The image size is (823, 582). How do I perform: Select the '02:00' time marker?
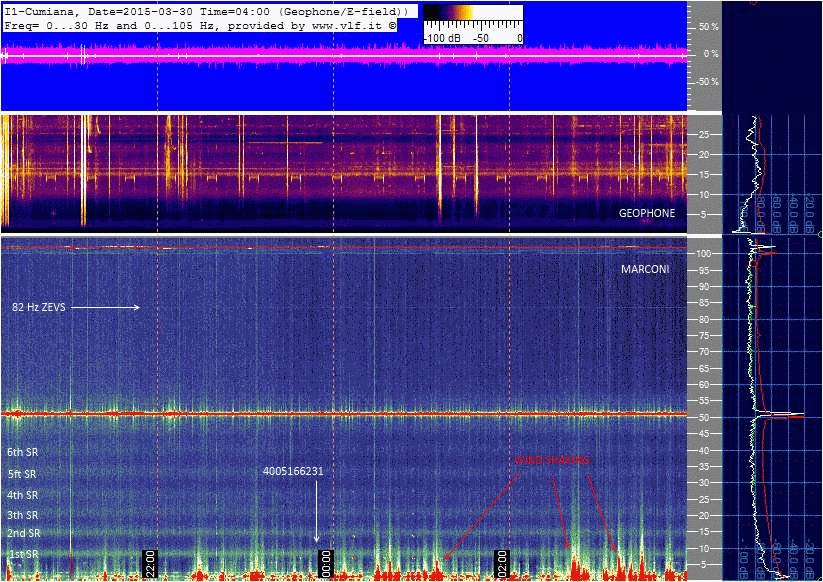503,564
